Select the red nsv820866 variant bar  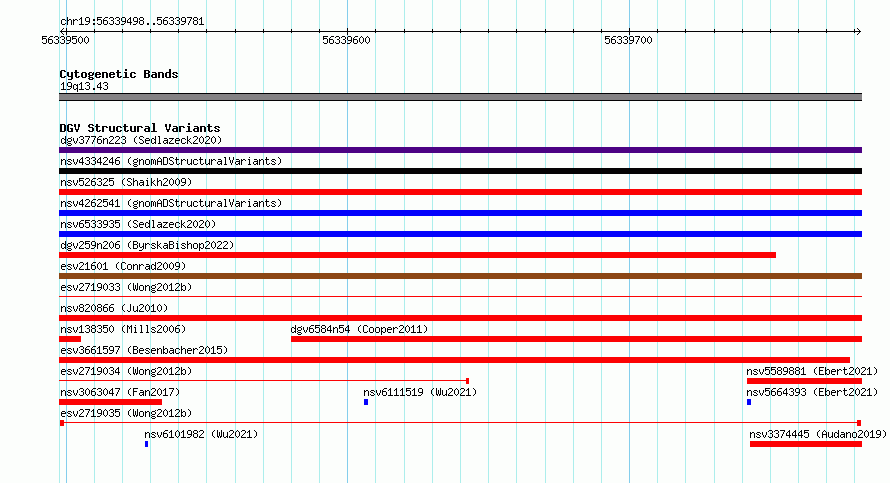[x=460, y=318]
